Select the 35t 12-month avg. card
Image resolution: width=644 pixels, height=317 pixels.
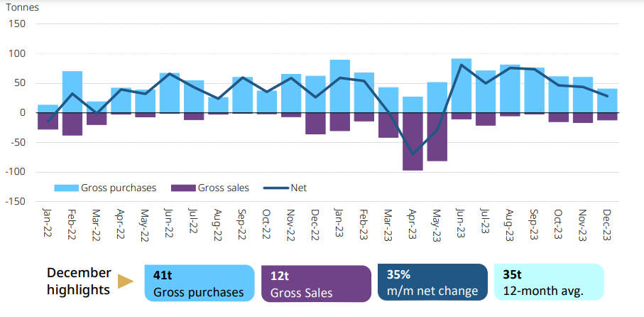point(548,282)
